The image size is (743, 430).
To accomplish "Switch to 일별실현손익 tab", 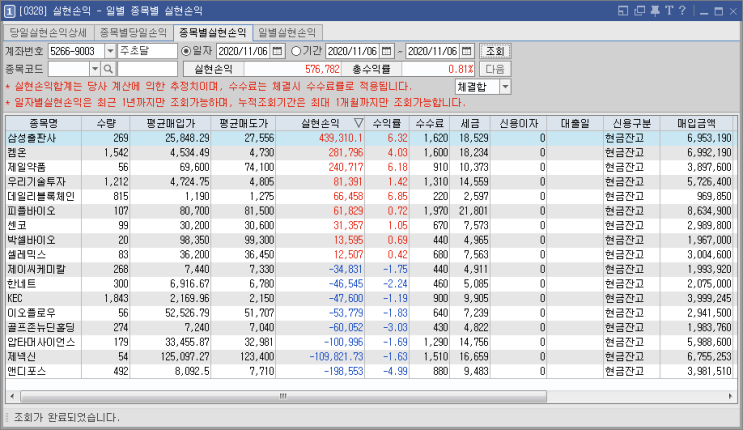I will (x=287, y=33).
